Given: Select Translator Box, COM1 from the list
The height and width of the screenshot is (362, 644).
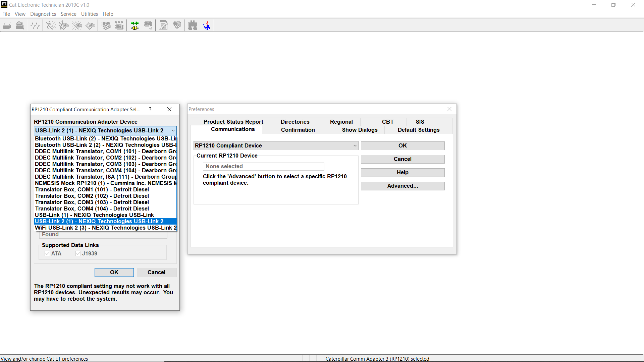Looking at the screenshot, I should [x=92, y=189].
